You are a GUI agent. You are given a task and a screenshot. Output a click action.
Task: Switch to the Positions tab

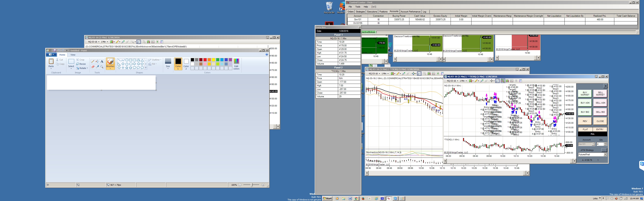coord(383,12)
